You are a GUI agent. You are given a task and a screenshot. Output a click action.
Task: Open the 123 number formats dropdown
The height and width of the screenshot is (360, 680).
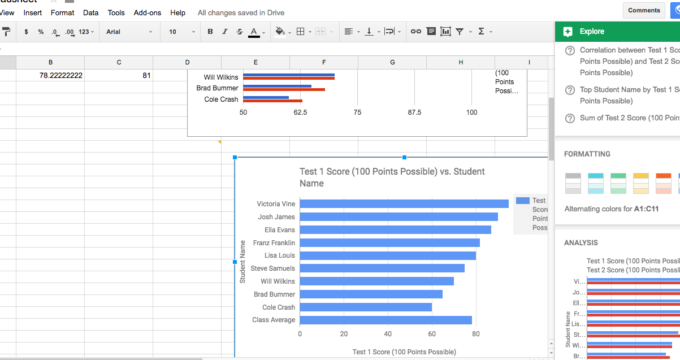pos(86,32)
